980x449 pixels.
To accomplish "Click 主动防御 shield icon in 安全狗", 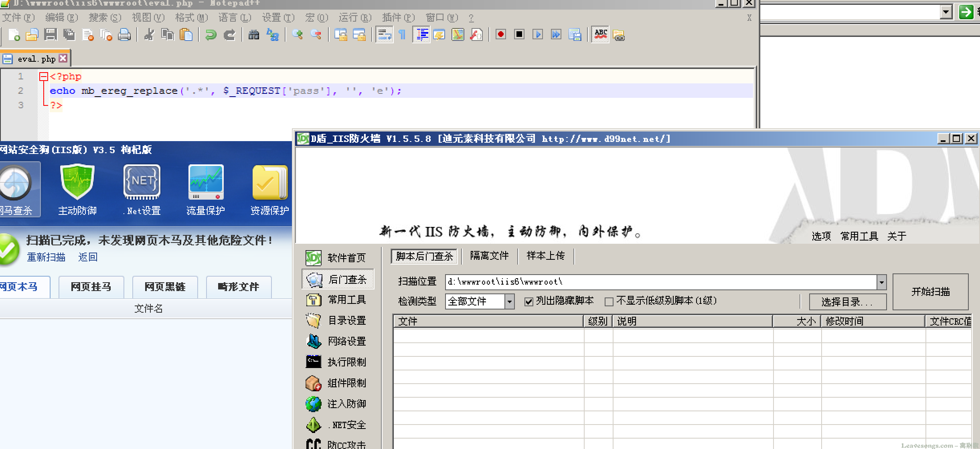I will point(77,190).
